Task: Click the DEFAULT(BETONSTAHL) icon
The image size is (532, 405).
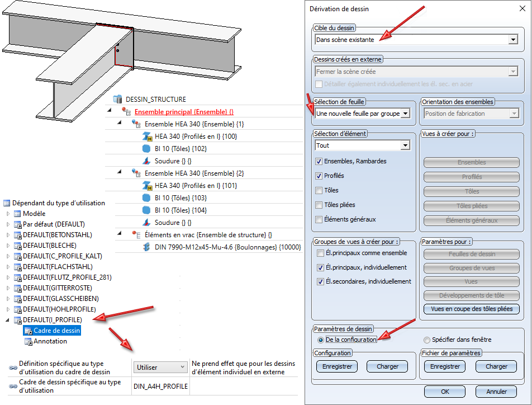Action: [x=18, y=235]
